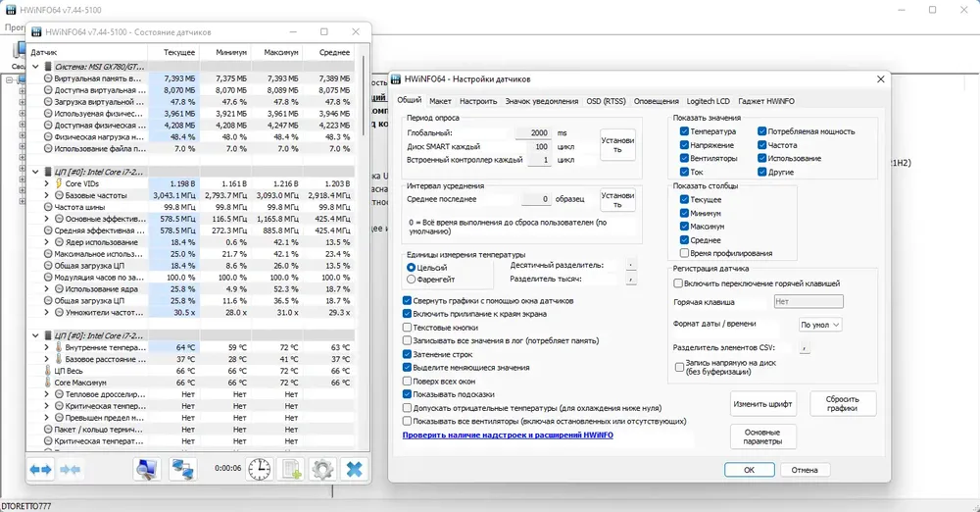Click the thermometer icon beside ЦП Весь

47,371
